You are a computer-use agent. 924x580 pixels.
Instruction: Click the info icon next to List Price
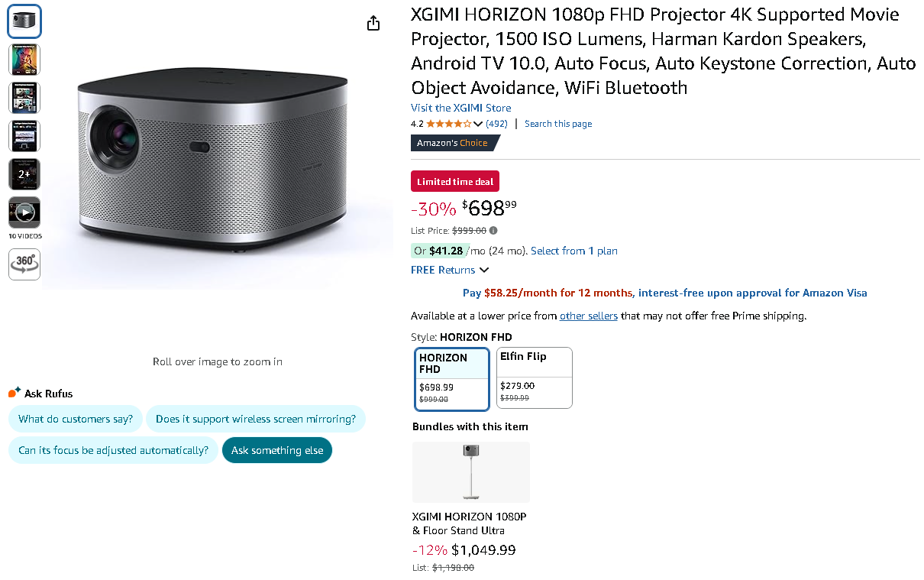point(493,230)
